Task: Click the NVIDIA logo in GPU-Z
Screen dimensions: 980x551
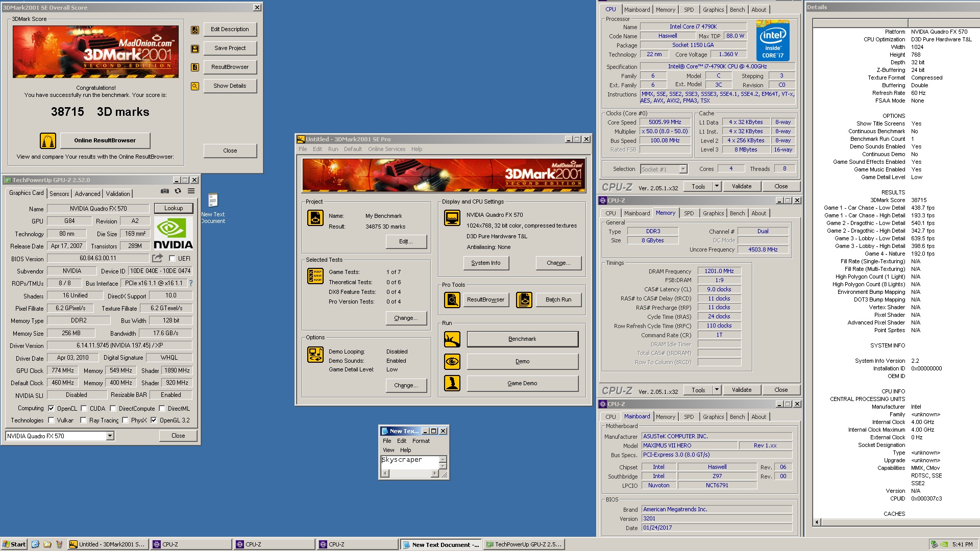Action: pyautogui.click(x=174, y=233)
